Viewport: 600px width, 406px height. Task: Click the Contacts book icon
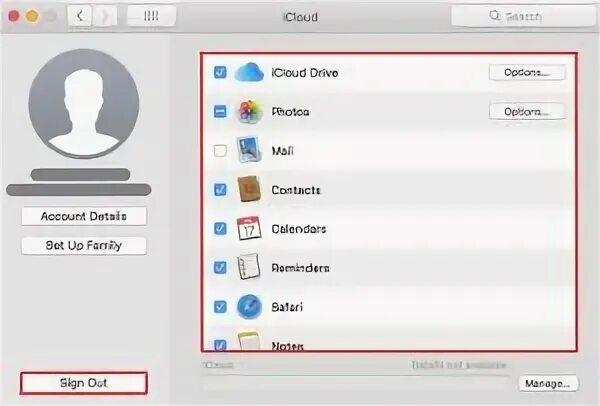pyautogui.click(x=249, y=189)
